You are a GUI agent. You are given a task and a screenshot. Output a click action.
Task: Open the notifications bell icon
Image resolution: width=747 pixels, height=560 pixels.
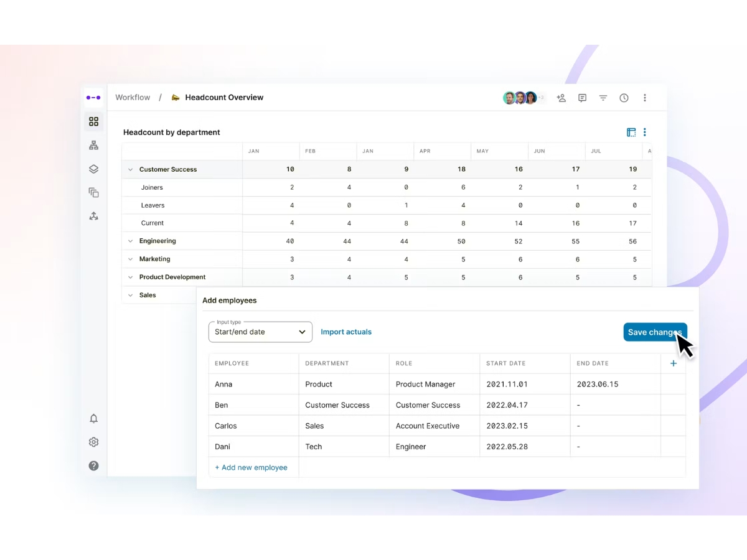tap(93, 419)
